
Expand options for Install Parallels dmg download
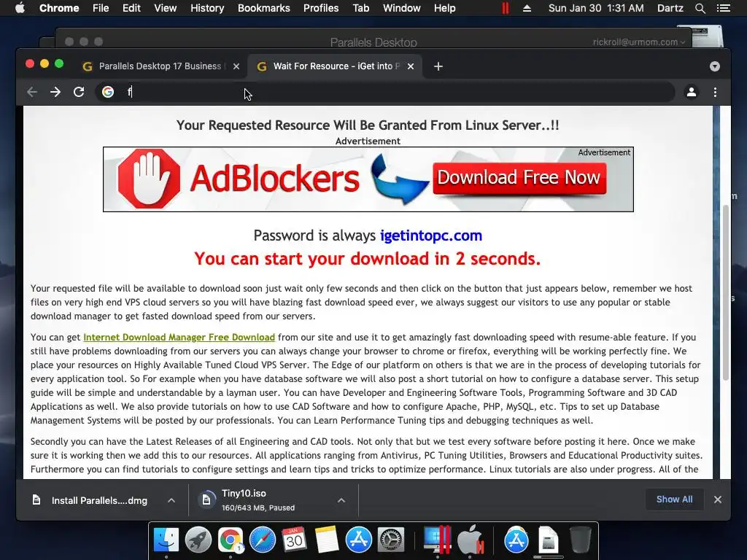click(171, 500)
